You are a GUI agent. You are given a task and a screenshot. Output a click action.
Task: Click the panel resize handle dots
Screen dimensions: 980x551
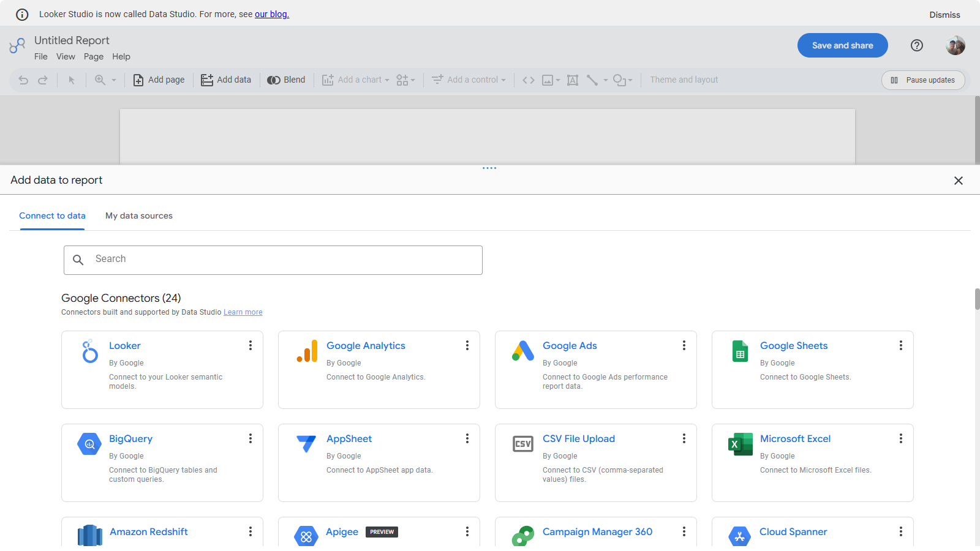[x=489, y=168]
